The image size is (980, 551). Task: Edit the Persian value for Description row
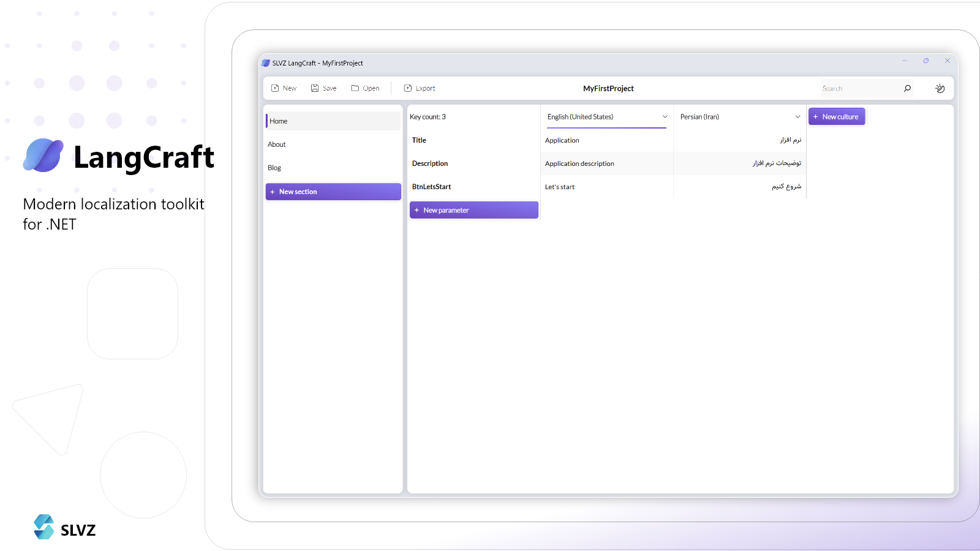click(740, 163)
